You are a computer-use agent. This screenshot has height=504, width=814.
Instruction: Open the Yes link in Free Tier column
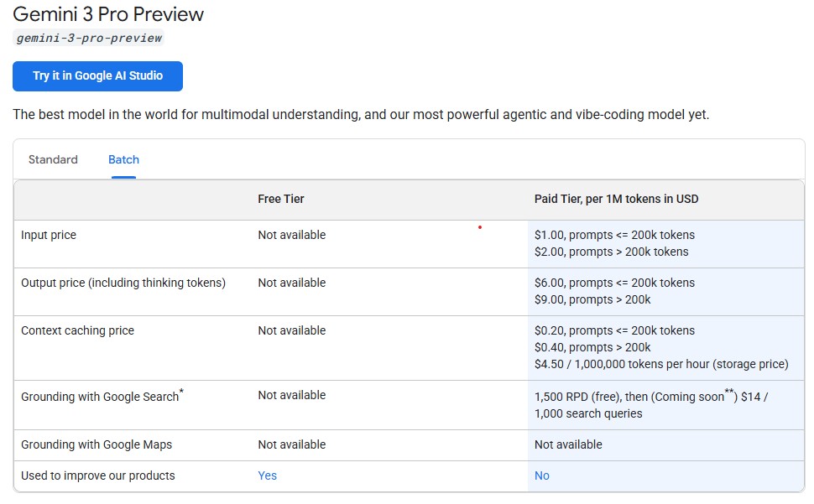[x=267, y=475]
